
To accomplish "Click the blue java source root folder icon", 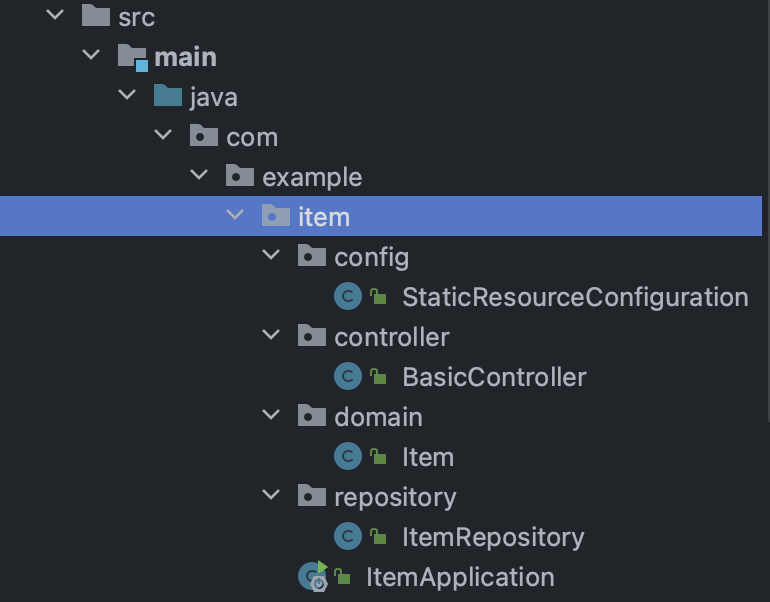I will tap(168, 95).
